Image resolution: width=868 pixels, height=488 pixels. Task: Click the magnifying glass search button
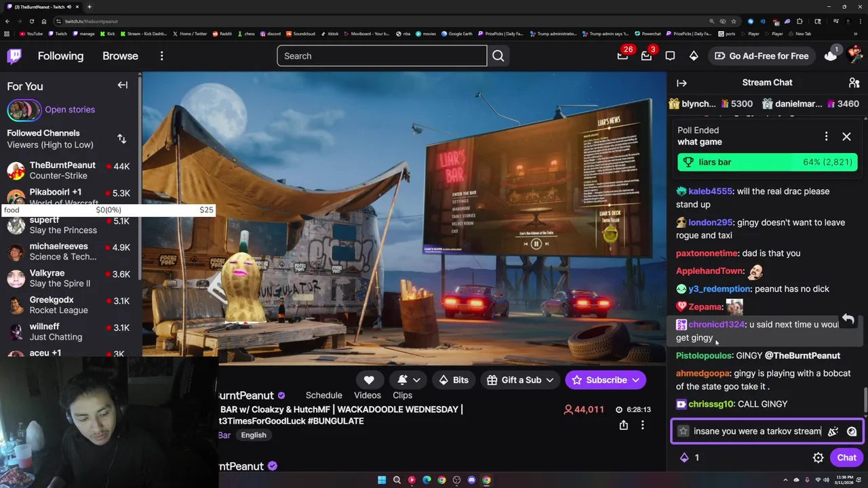point(498,56)
